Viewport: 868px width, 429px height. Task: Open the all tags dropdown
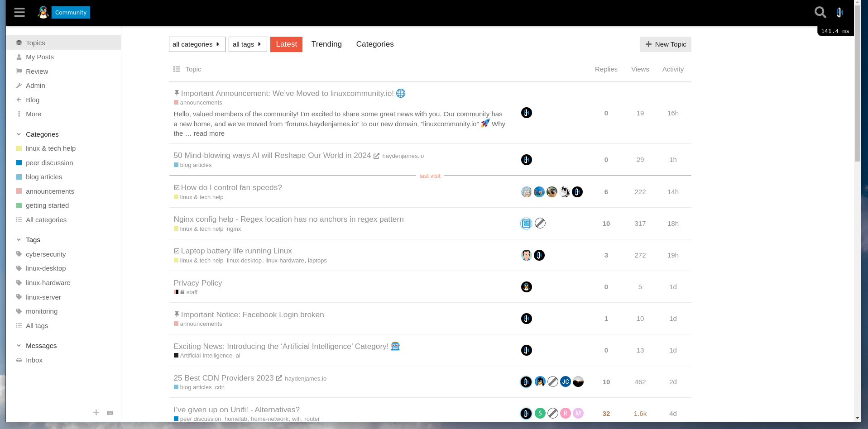pyautogui.click(x=248, y=44)
